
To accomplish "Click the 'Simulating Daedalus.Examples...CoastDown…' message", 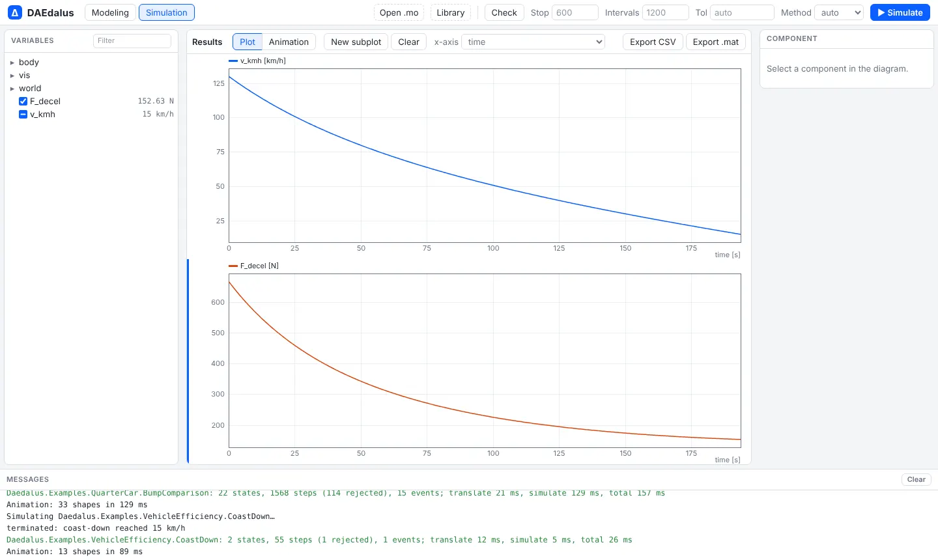I will click(141, 516).
